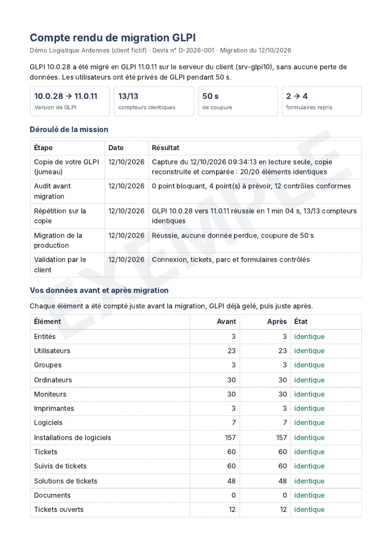Screen dimensions: 392x554
Task: Click the 'Suivis de tickets' row label
Action: coord(60,466)
